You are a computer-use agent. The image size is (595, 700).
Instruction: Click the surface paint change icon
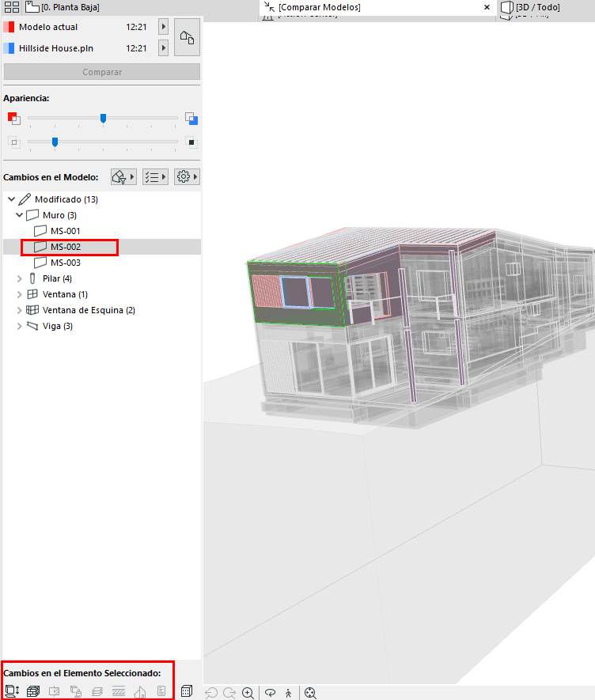click(x=75, y=691)
